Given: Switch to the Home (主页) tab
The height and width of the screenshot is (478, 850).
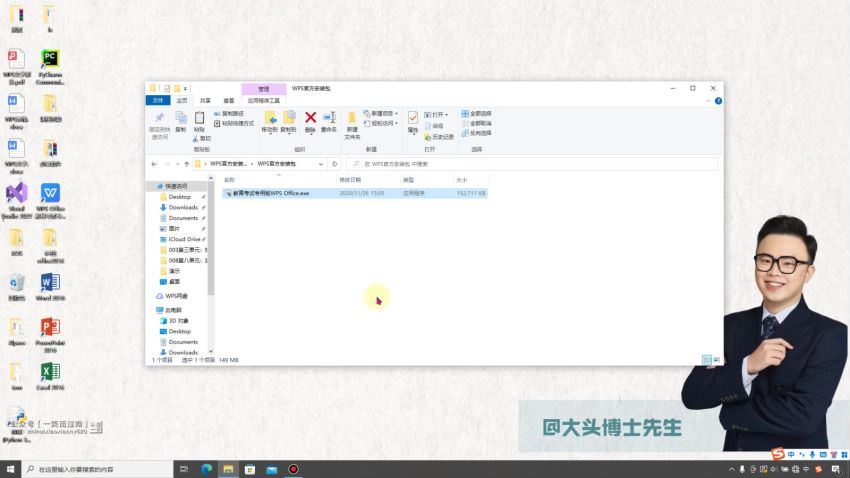Looking at the screenshot, I should (x=182, y=100).
